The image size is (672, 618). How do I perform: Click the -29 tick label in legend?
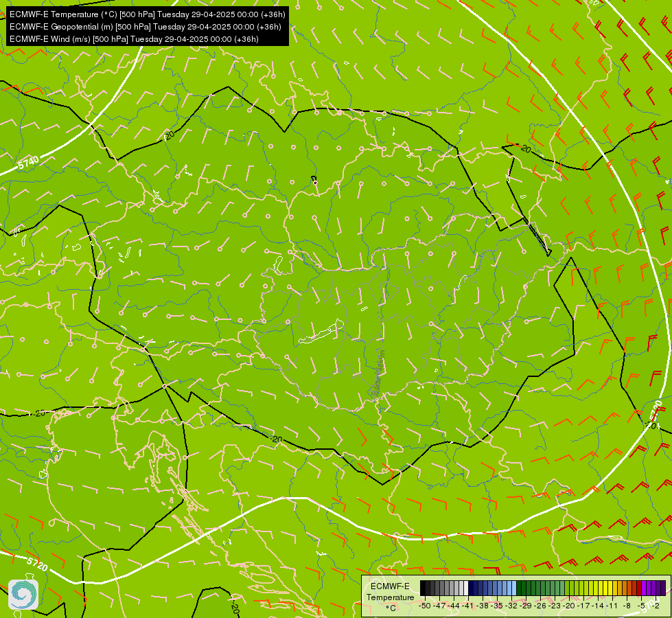click(526, 606)
